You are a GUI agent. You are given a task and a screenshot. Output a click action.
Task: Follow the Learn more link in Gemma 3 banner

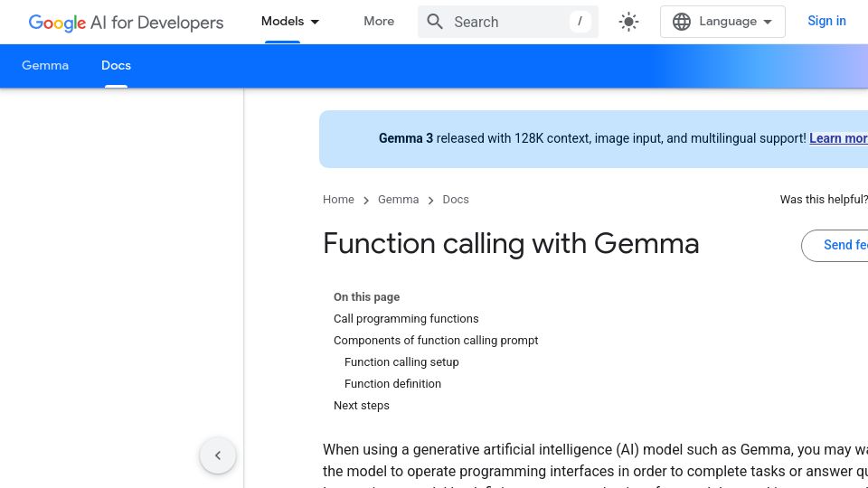point(839,138)
